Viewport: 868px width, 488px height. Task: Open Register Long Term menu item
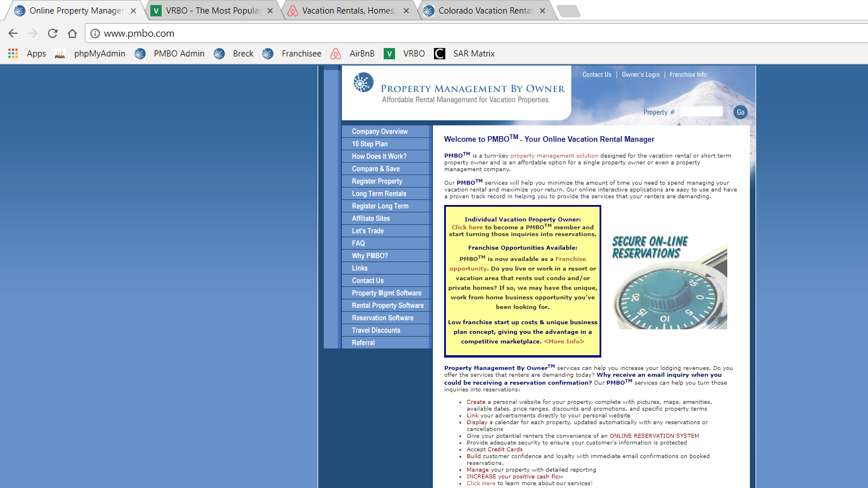tap(387, 206)
